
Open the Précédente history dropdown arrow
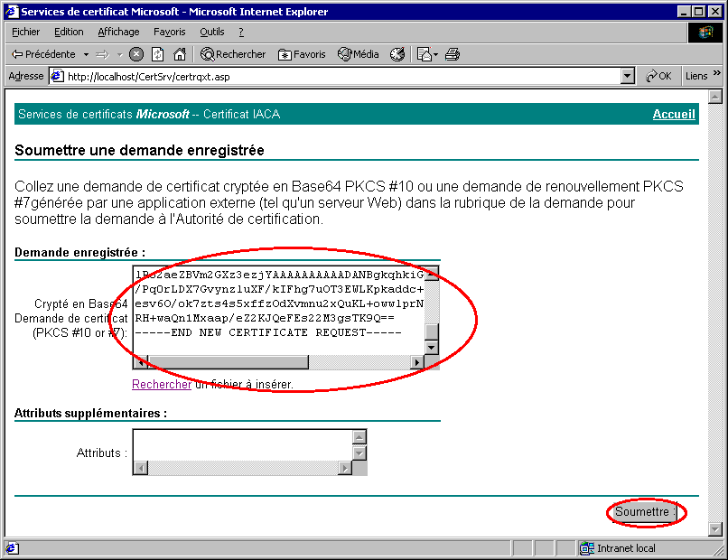coord(87,54)
